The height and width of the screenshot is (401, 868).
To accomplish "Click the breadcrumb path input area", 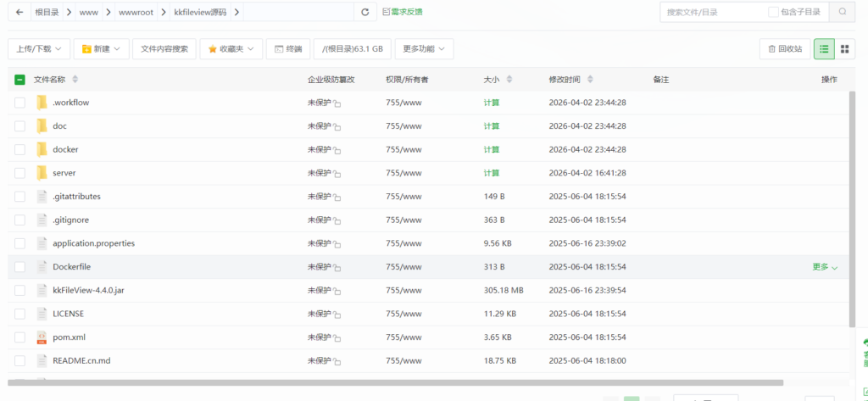I will tap(299, 12).
